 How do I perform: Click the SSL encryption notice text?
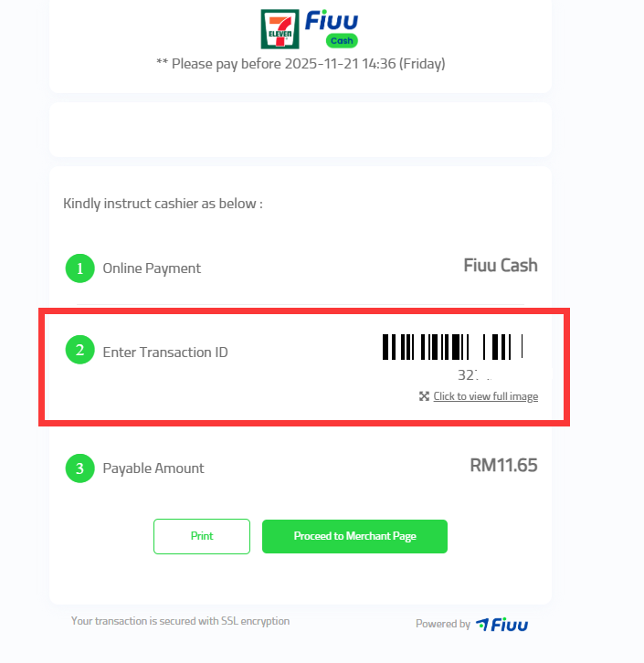coord(180,621)
